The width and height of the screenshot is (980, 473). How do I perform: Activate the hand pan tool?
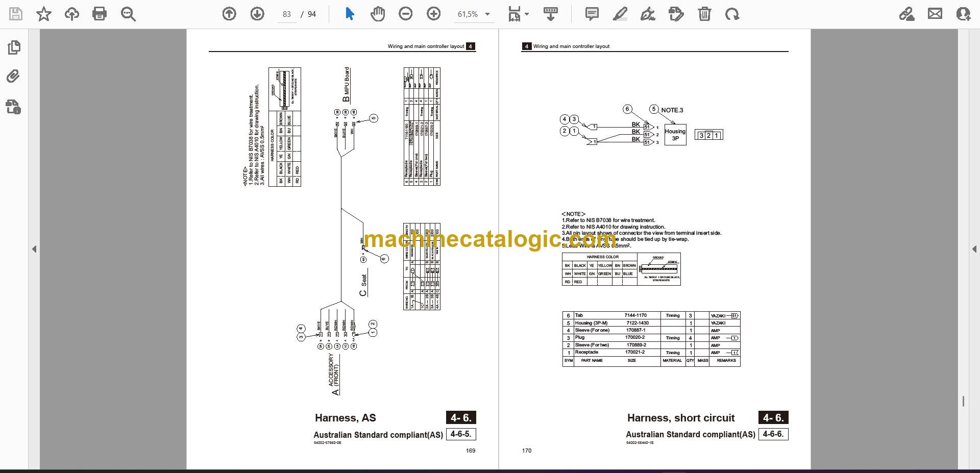[x=378, y=14]
